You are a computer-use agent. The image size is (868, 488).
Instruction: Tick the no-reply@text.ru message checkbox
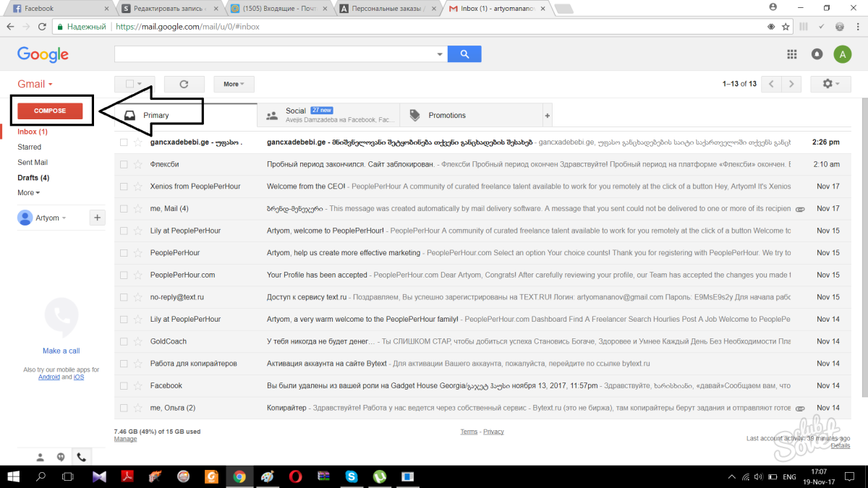(124, 297)
